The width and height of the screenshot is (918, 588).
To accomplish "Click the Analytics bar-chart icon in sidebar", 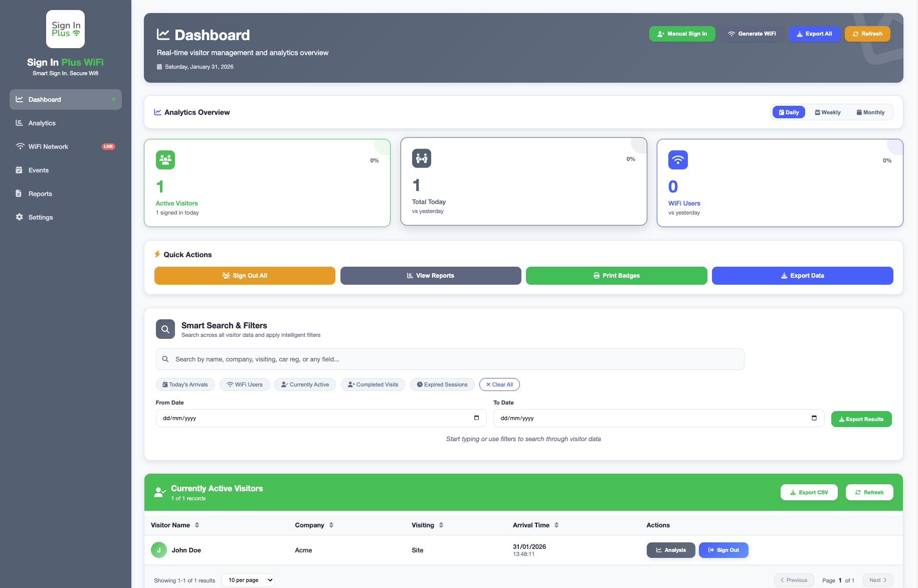I will click(19, 123).
